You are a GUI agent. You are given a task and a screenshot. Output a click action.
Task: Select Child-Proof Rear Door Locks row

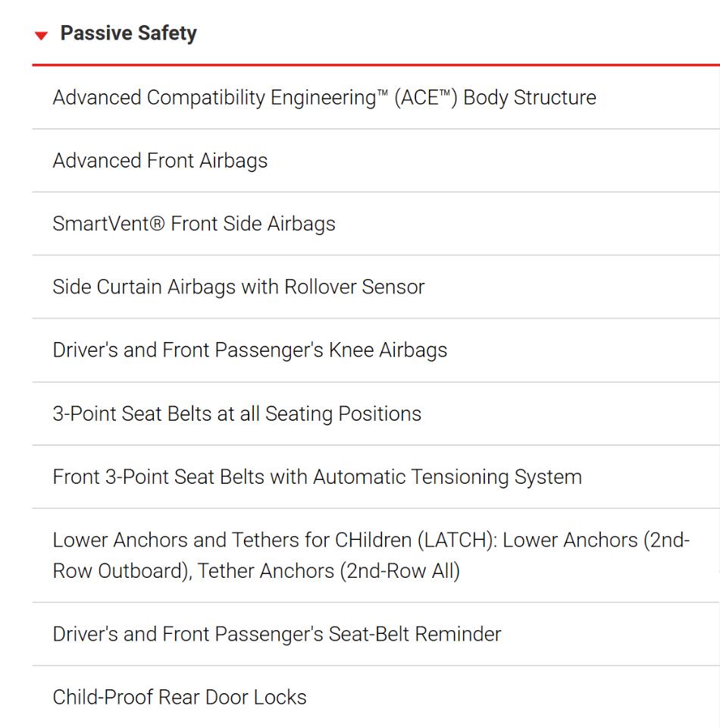(x=376, y=697)
